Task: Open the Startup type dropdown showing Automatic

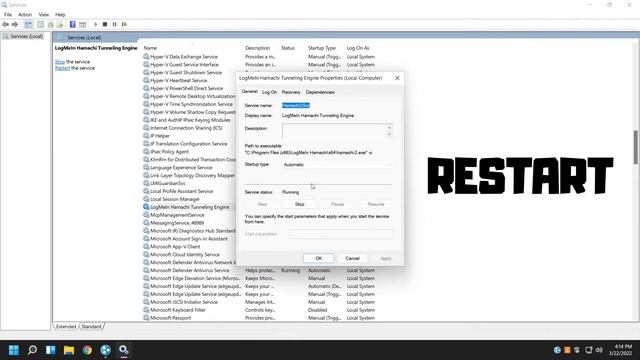Action: [337, 164]
